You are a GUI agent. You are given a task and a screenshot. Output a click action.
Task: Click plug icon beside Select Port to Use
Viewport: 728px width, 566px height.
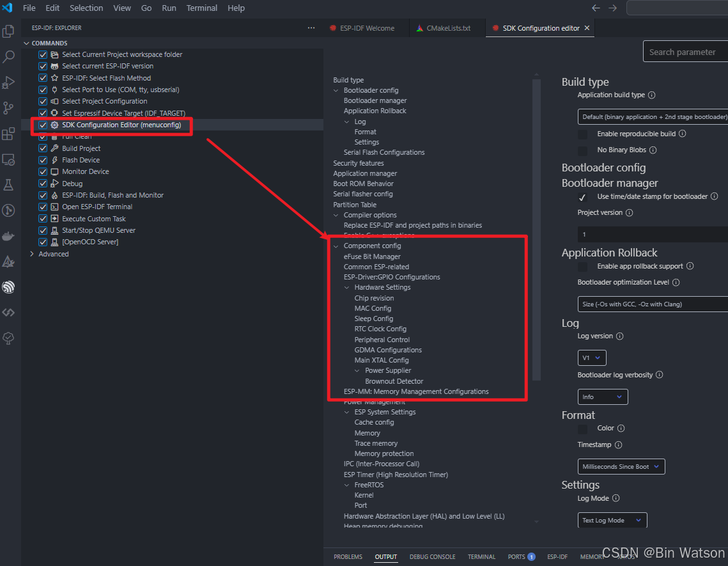point(54,90)
